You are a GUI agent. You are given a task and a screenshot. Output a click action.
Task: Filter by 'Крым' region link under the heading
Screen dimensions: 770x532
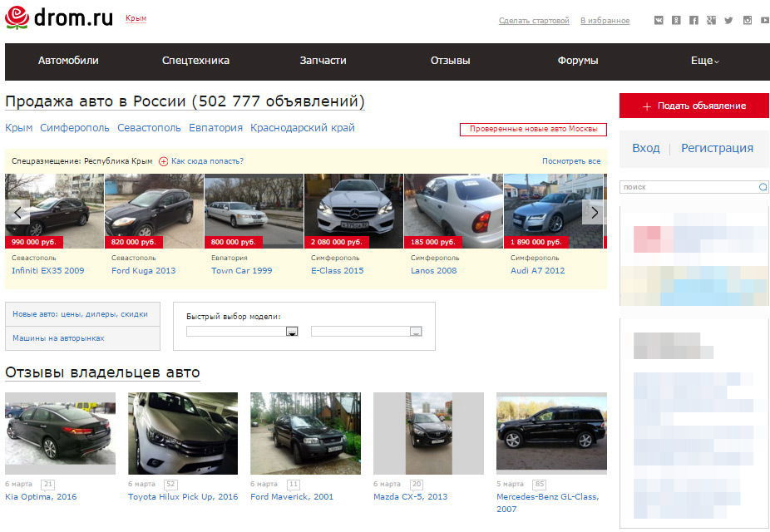18,128
